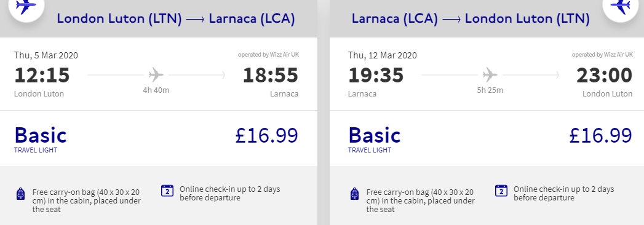Click the London Luton (LTN) → Larnaca (LCA) header

pos(176,19)
